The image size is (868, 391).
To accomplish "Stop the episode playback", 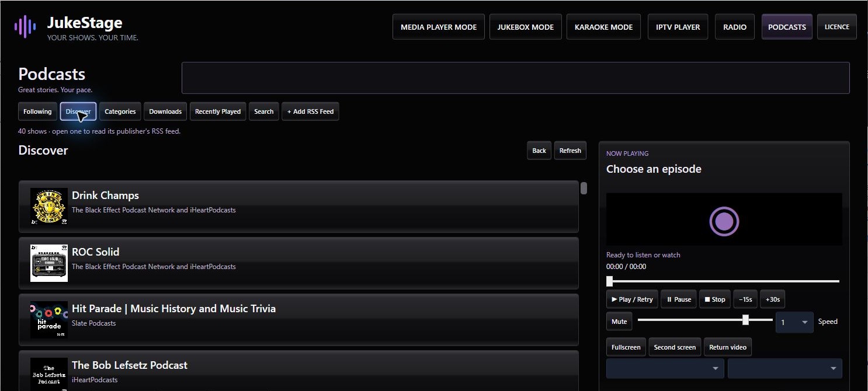I will (714, 299).
